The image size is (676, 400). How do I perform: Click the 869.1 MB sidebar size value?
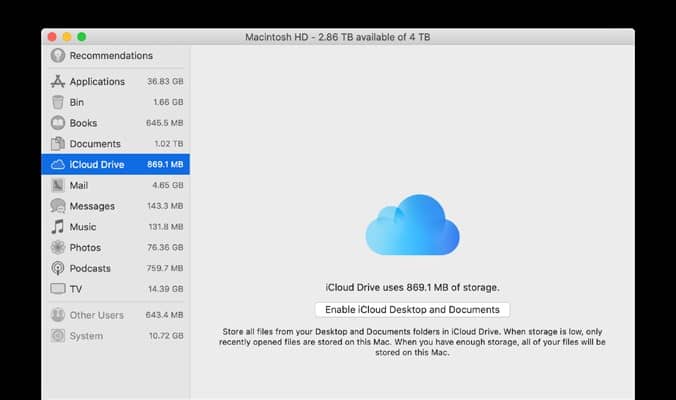[165, 164]
